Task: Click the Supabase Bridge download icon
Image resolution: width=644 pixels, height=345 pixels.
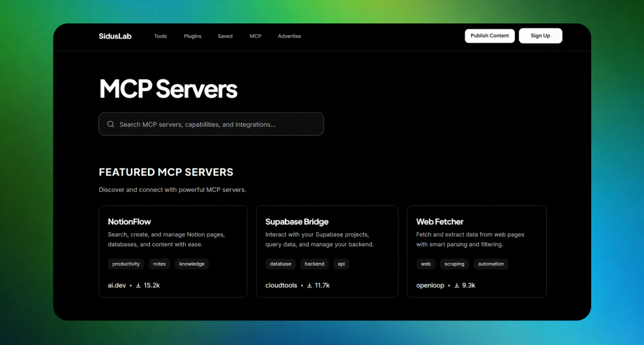Action: (310, 286)
